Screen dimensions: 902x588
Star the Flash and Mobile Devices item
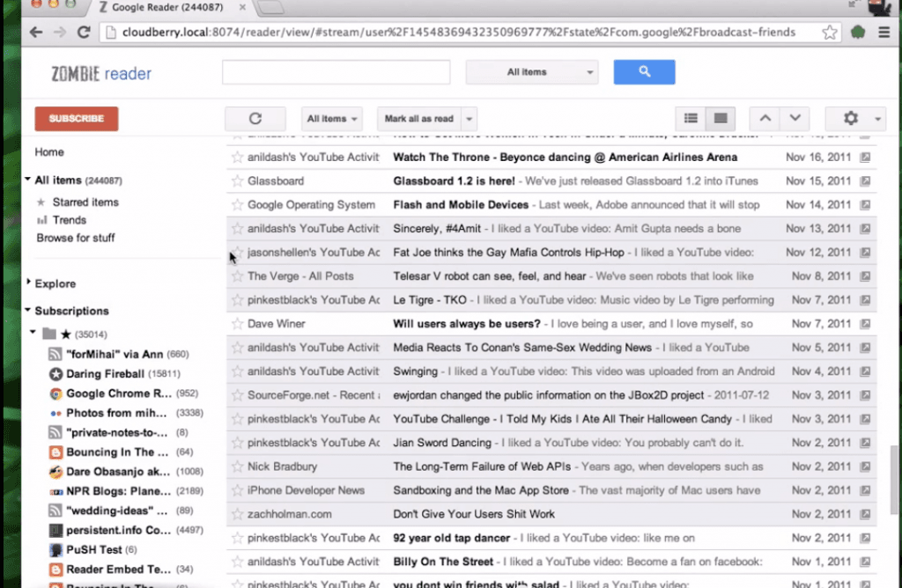(237, 204)
